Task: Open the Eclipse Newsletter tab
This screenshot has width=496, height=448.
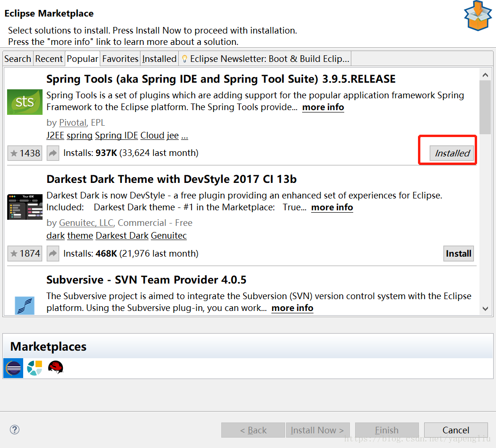Action: click(265, 59)
